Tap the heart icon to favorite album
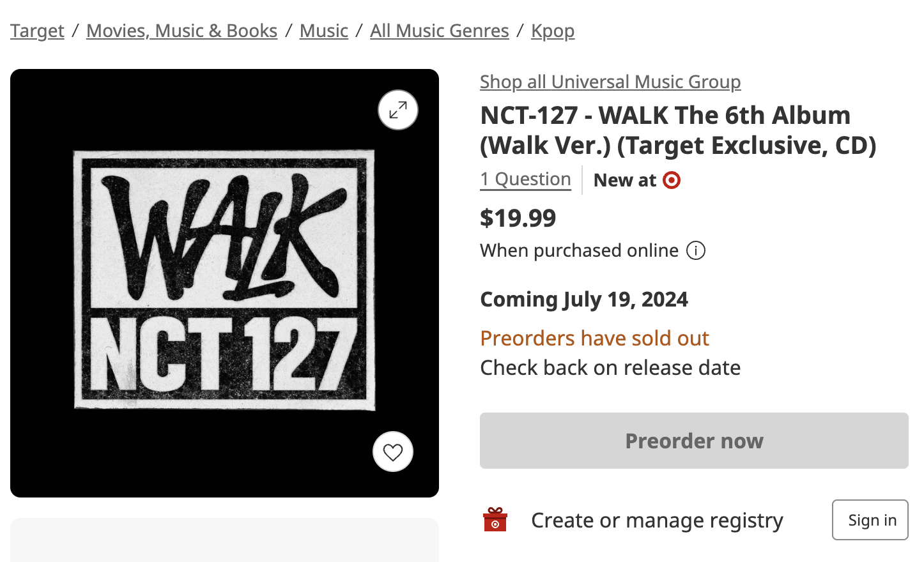 [x=393, y=452]
